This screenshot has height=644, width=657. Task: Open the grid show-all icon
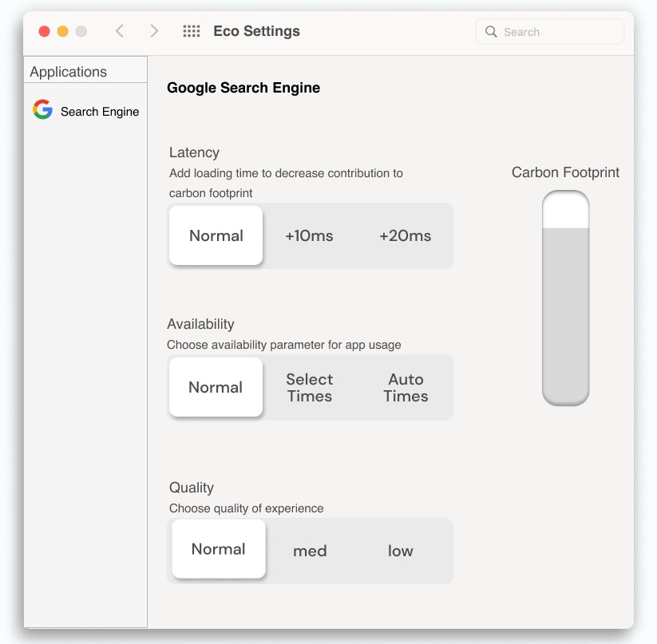(x=192, y=31)
